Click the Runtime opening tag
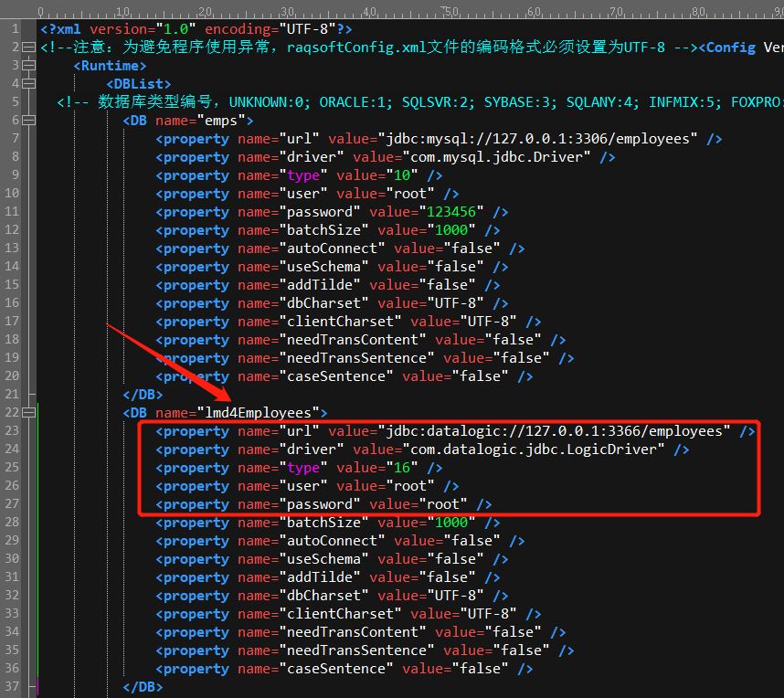This screenshot has height=698, width=784. 110,66
